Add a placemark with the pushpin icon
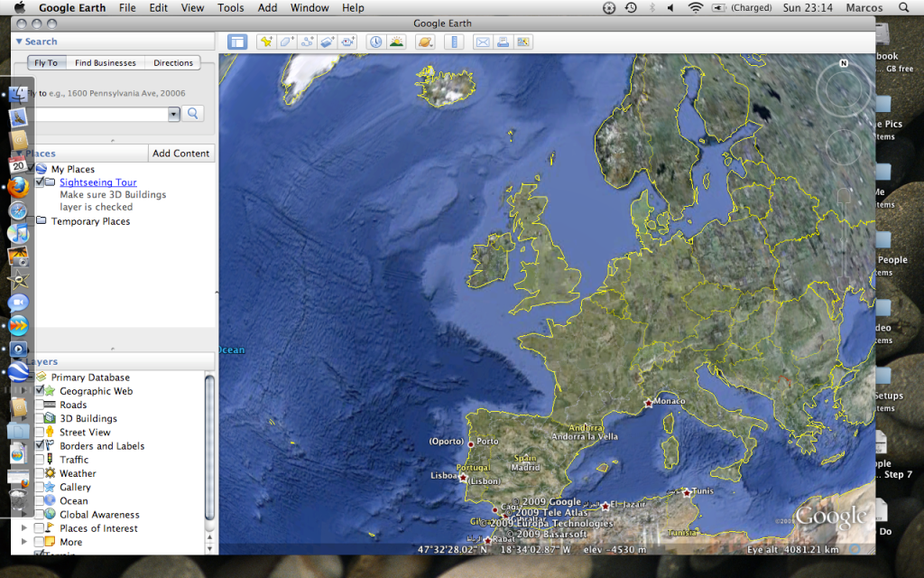924x578 pixels. (x=265, y=42)
